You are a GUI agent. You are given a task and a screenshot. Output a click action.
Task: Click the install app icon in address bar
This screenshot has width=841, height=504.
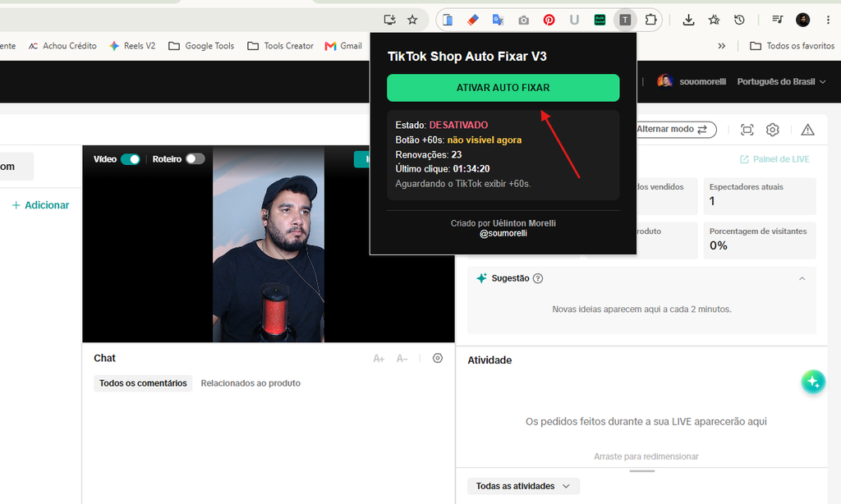tap(389, 20)
